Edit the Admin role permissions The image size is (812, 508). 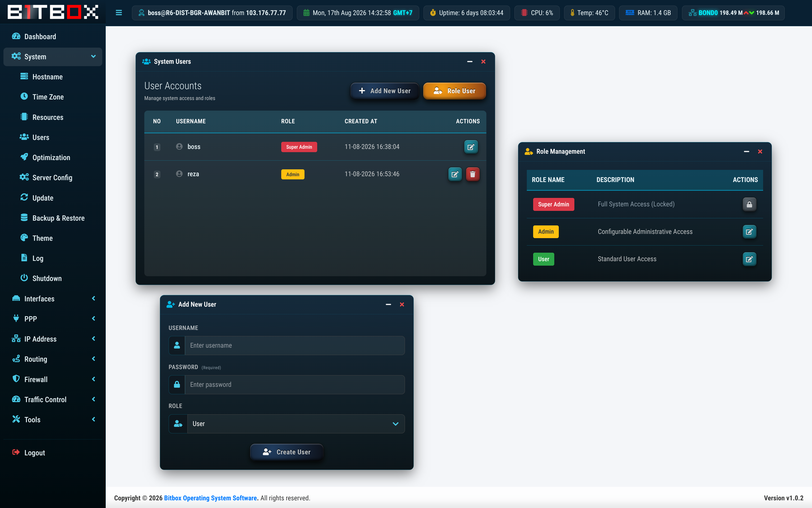749,232
